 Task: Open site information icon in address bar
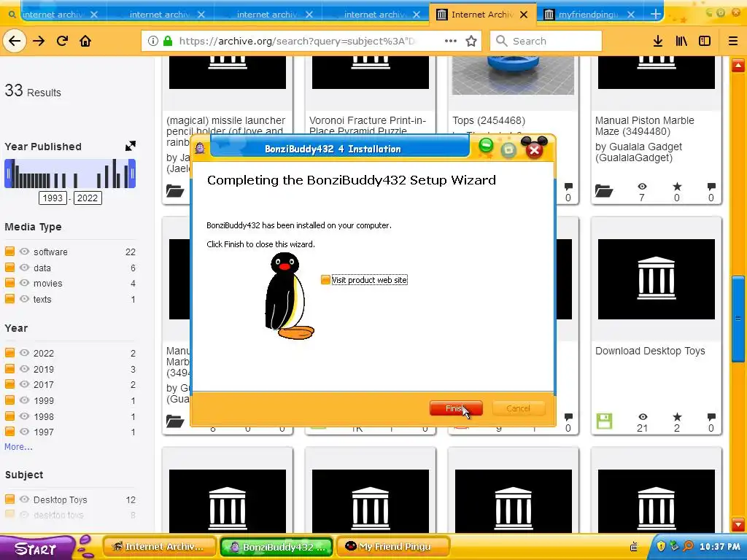(x=153, y=41)
